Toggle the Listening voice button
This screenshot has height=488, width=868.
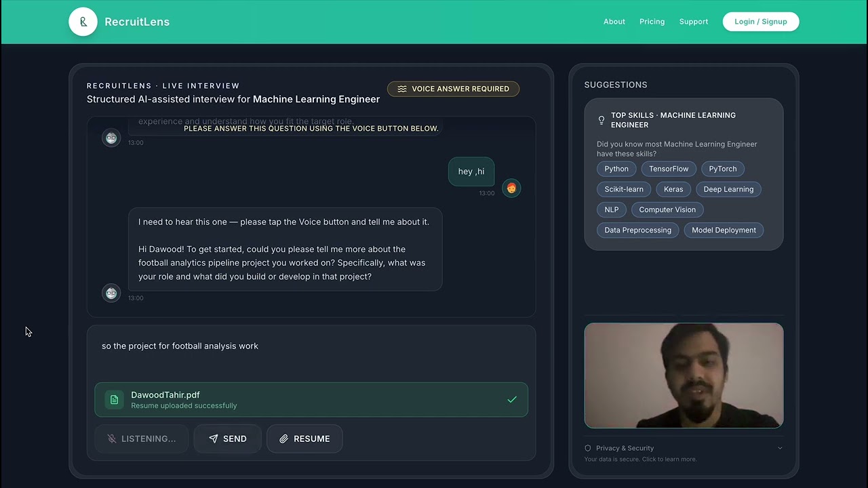[x=142, y=439]
